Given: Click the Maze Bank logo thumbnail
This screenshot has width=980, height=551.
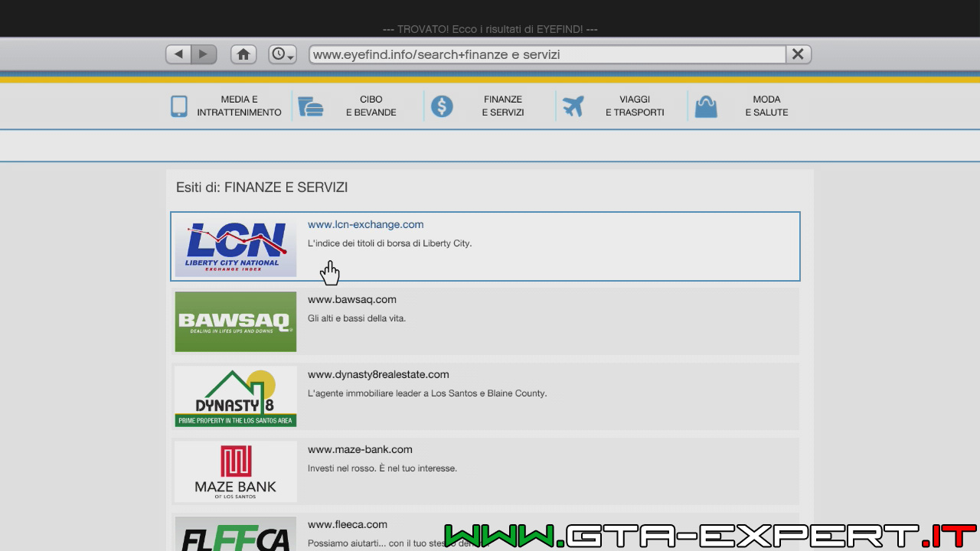Looking at the screenshot, I should click(x=236, y=471).
